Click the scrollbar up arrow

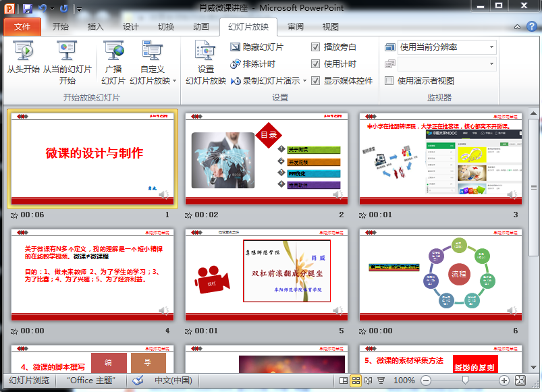533,113
